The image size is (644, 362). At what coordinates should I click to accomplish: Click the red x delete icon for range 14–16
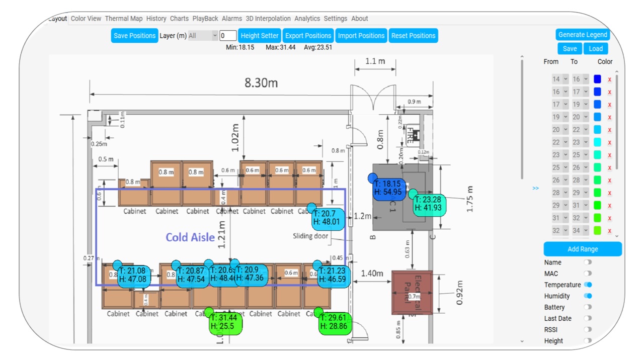[610, 79]
